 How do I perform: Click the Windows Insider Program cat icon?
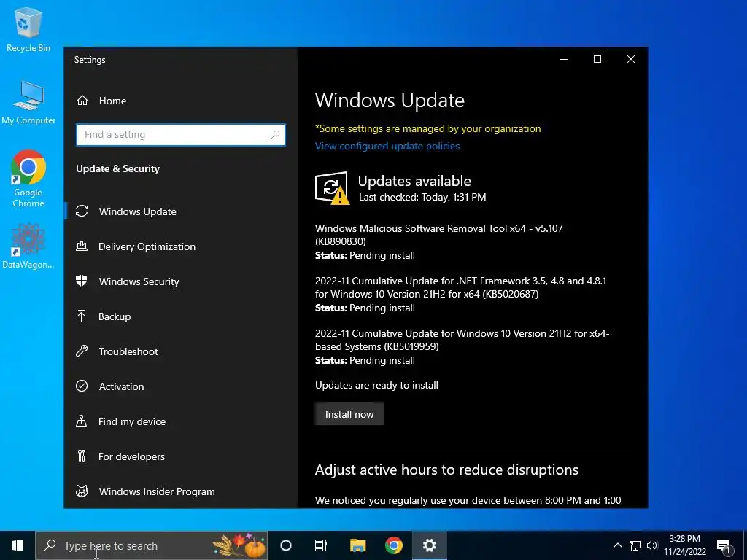pos(82,491)
